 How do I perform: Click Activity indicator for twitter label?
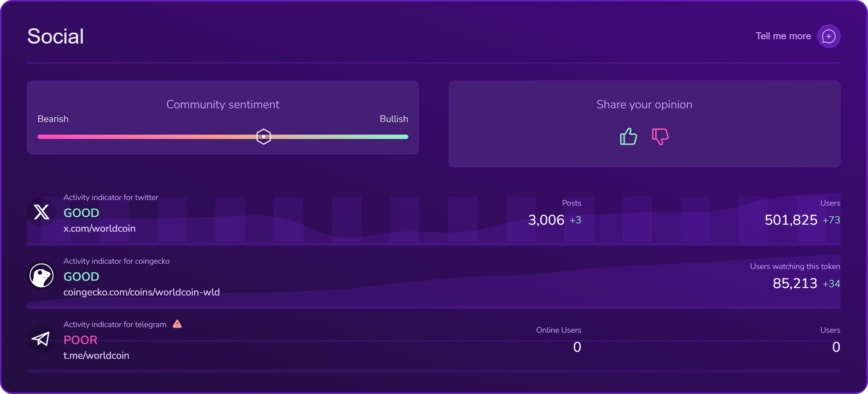(111, 197)
